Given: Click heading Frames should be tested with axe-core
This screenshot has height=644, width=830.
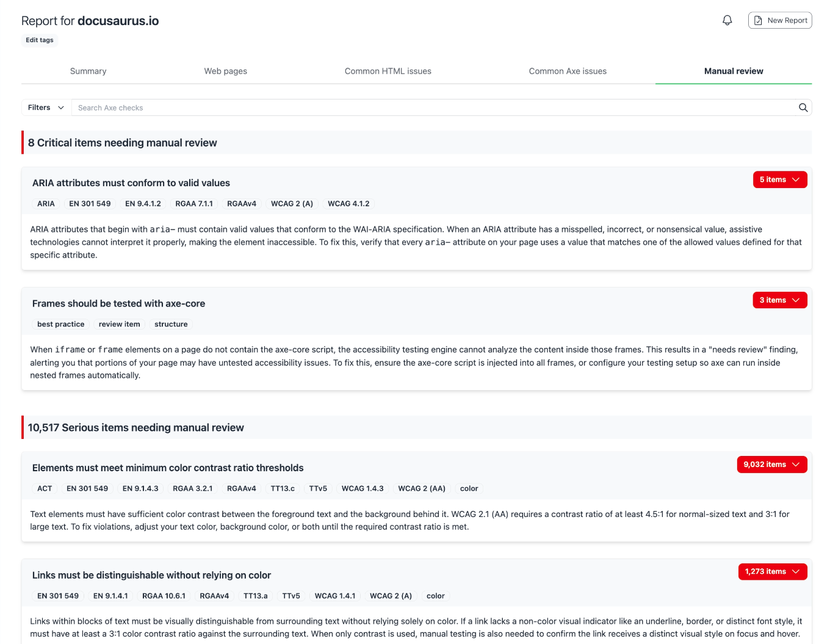Looking at the screenshot, I should pyautogui.click(x=118, y=303).
